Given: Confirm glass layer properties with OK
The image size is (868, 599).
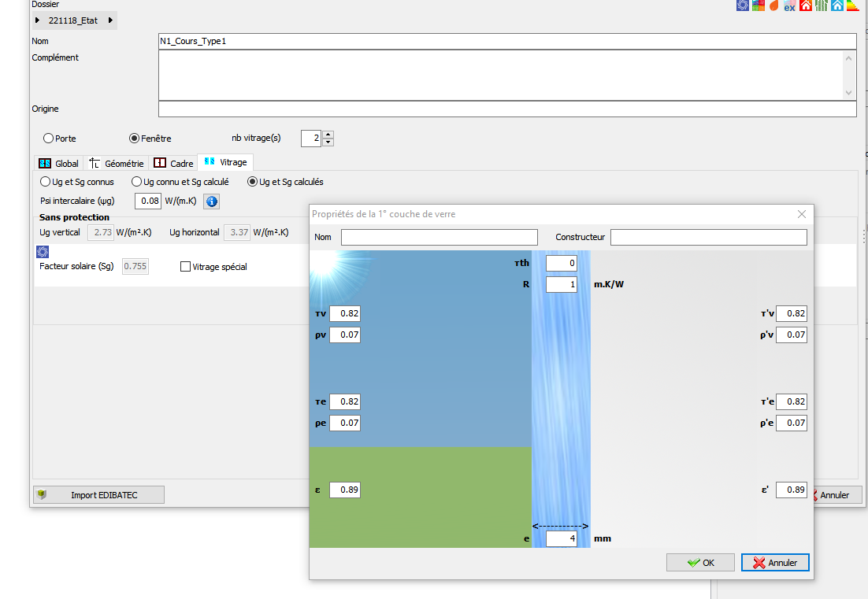Looking at the screenshot, I should click(x=699, y=563).
